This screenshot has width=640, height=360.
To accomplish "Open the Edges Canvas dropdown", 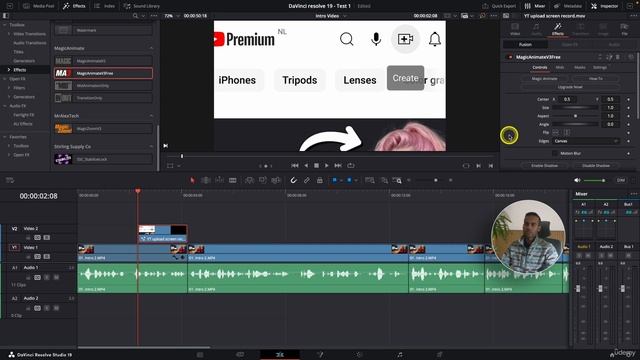I will (x=586, y=141).
